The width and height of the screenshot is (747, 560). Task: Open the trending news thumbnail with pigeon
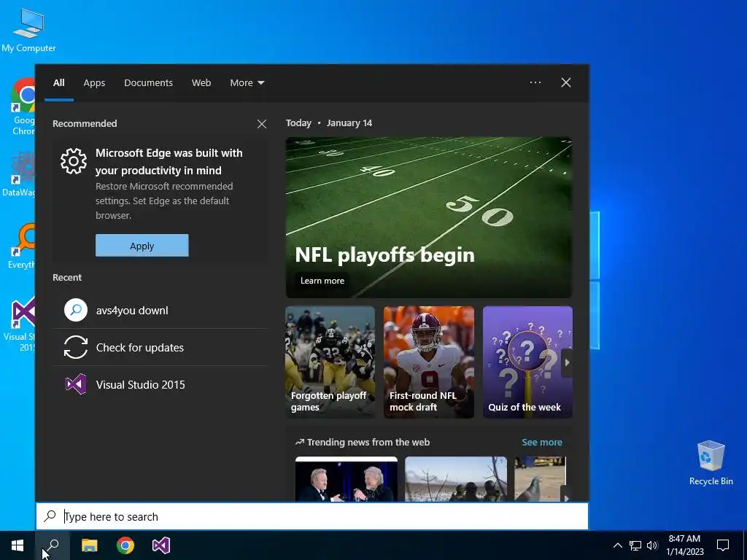click(x=540, y=478)
